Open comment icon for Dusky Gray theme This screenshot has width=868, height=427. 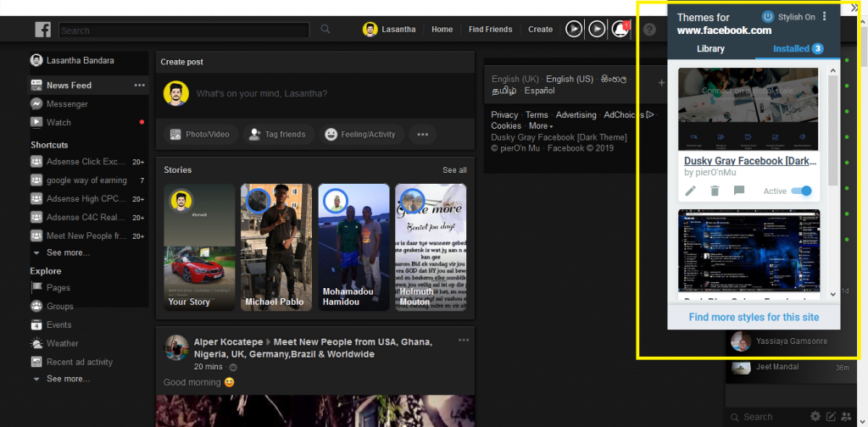739,191
